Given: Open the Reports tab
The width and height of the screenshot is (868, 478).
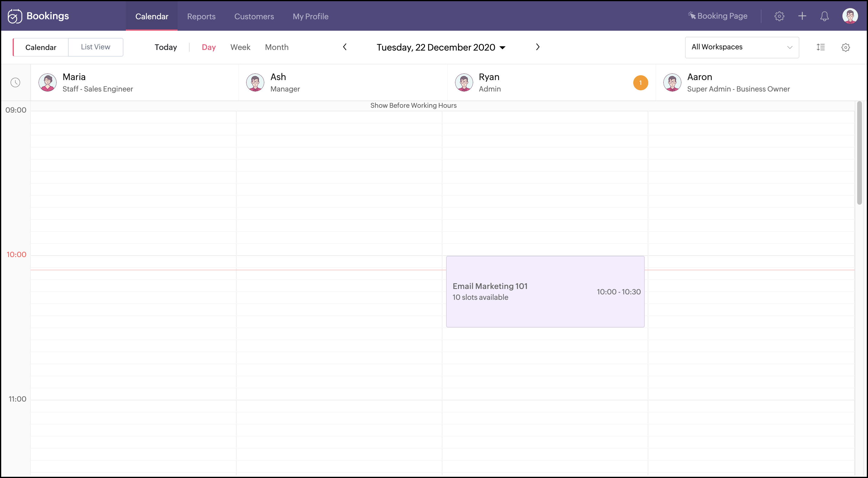Looking at the screenshot, I should (x=201, y=16).
